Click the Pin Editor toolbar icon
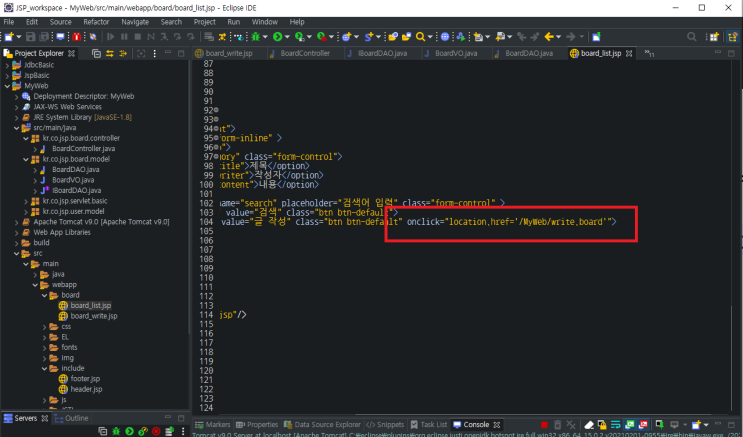The image size is (743, 437). [596, 36]
